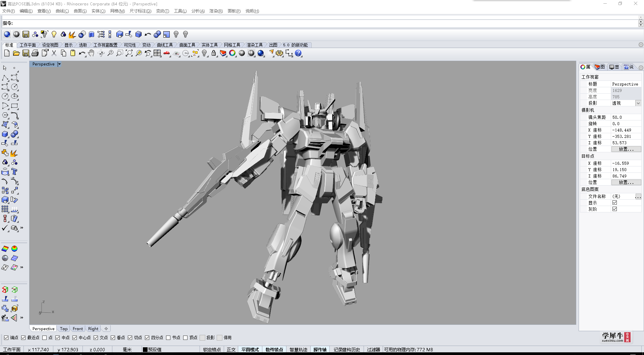Click the check mark icon in left toolbar
This screenshot has width=644, height=355.
(5, 228)
